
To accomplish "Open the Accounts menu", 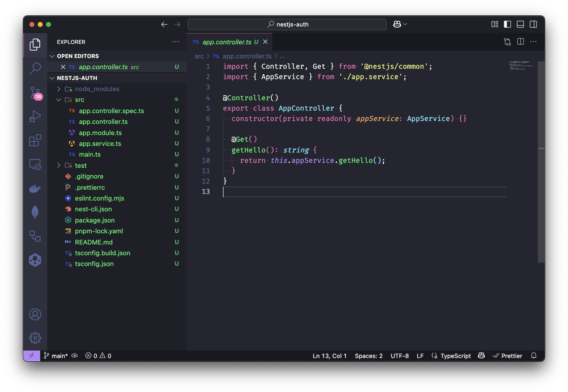I will pos(35,315).
